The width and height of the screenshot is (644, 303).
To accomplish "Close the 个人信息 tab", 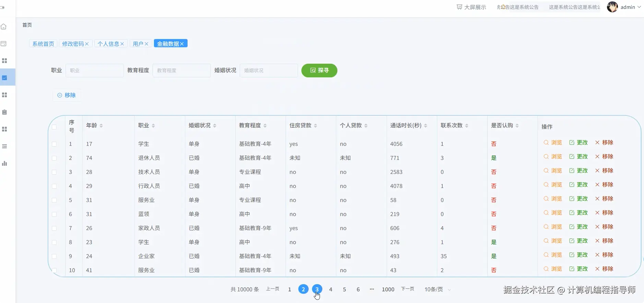I will point(122,44).
